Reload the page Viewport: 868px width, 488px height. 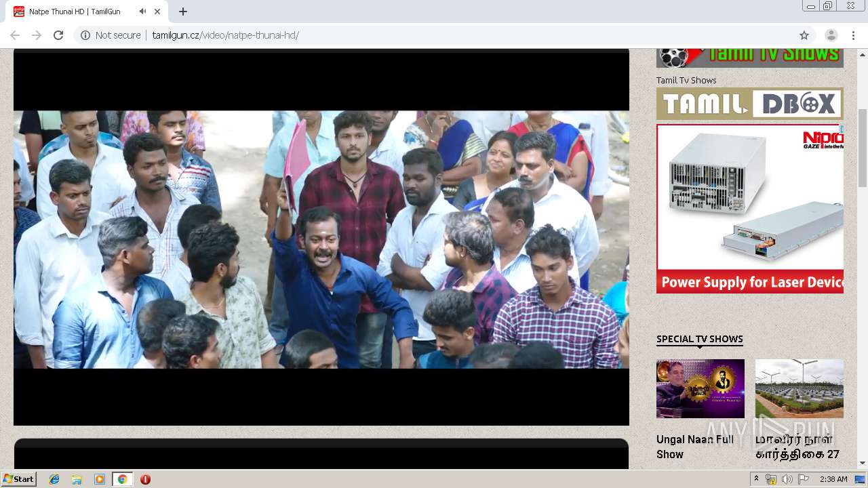[x=58, y=35]
